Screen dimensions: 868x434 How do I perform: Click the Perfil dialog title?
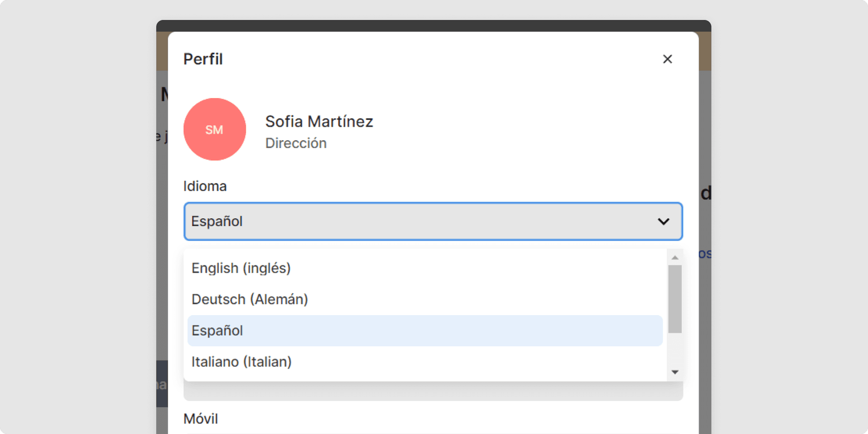click(203, 59)
